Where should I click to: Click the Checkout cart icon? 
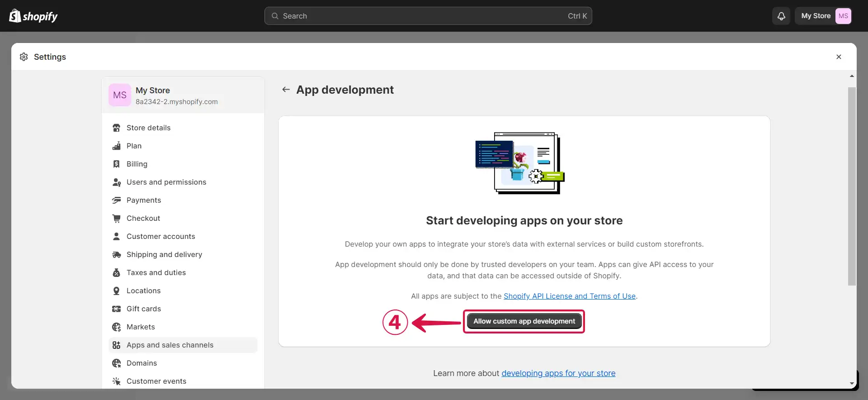pyautogui.click(x=116, y=218)
